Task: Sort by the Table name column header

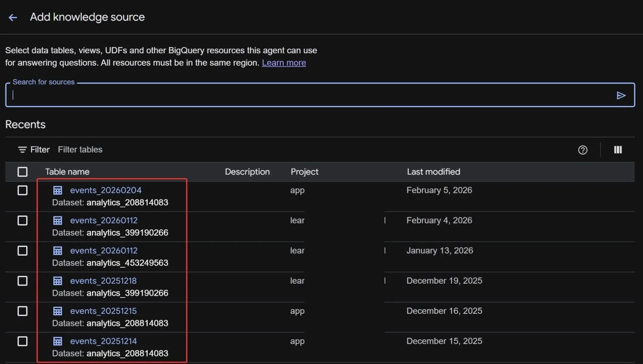Action: point(67,172)
